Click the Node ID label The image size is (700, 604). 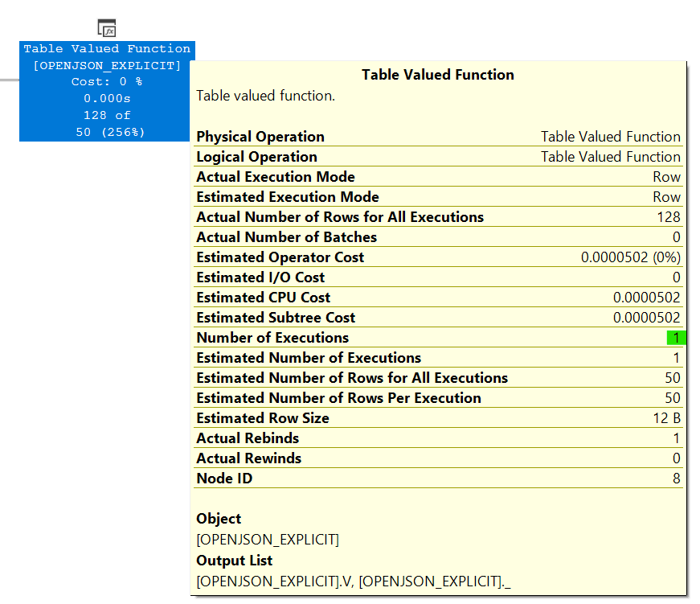224,479
